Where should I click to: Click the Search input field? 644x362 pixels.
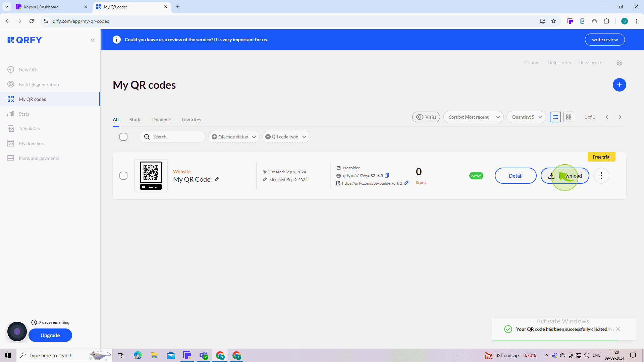coord(172,137)
